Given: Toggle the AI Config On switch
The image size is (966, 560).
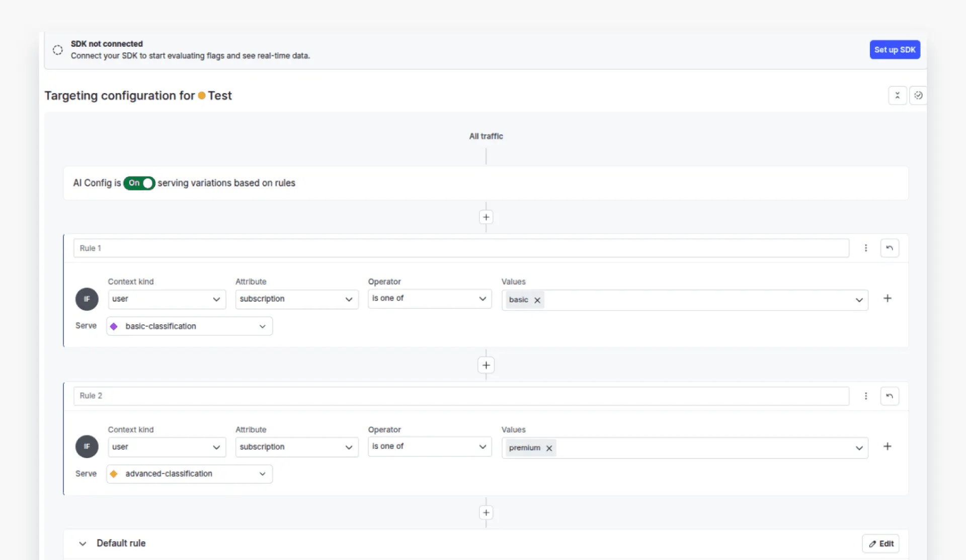Looking at the screenshot, I should point(139,183).
